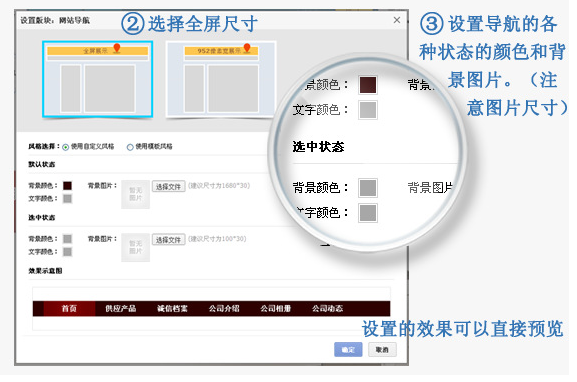Select the 全屏展示 layout thumbnail

pyautogui.click(x=98, y=79)
